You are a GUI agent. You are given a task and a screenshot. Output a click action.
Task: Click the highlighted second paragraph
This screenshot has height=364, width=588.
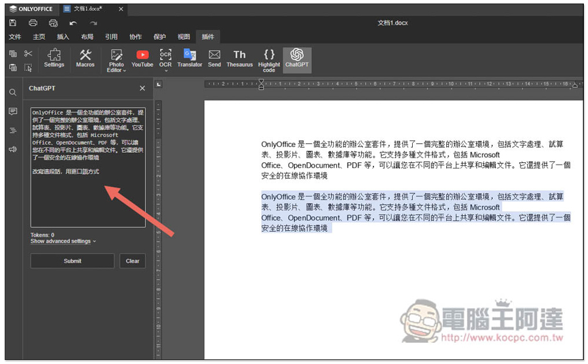coord(416,212)
